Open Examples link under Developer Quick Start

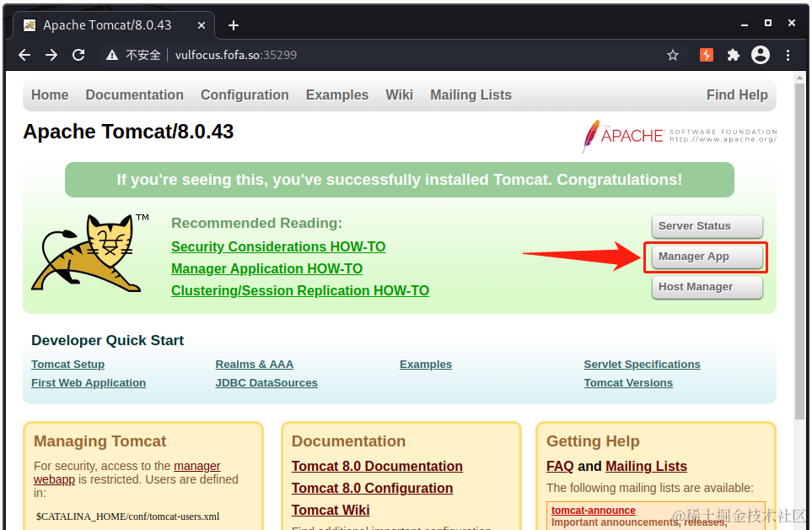[x=426, y=365]
